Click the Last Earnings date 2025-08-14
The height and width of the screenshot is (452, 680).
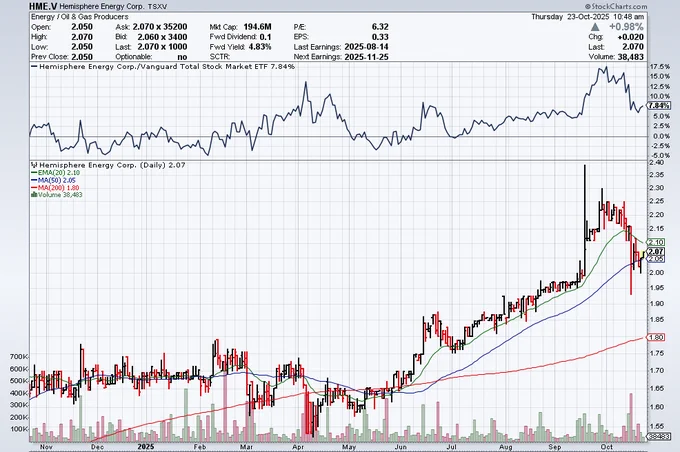(x=366, y=47)
